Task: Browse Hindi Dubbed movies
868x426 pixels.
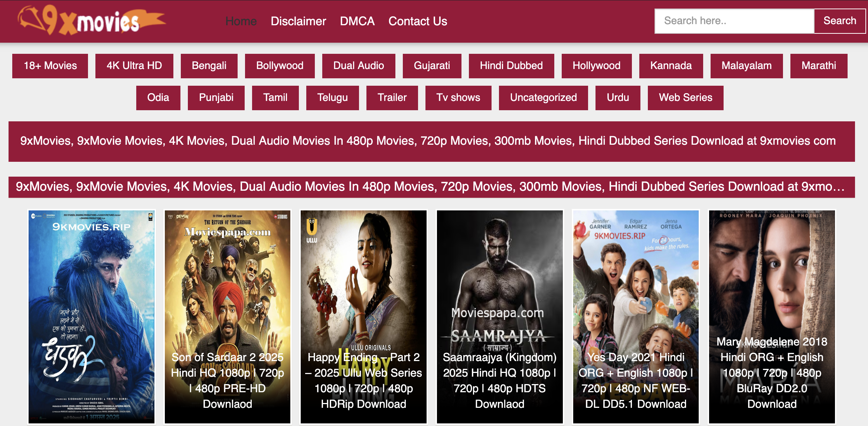Action: [512, 66]
